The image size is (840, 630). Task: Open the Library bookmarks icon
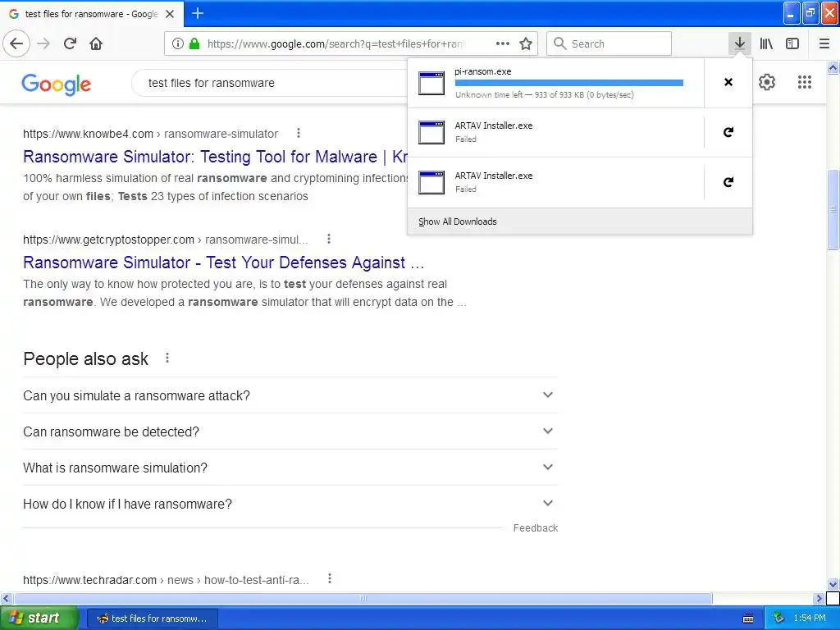point(766,43)
